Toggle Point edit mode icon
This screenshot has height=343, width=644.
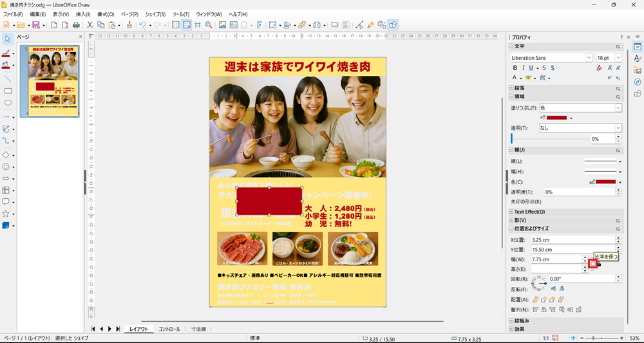click(359, 24)
